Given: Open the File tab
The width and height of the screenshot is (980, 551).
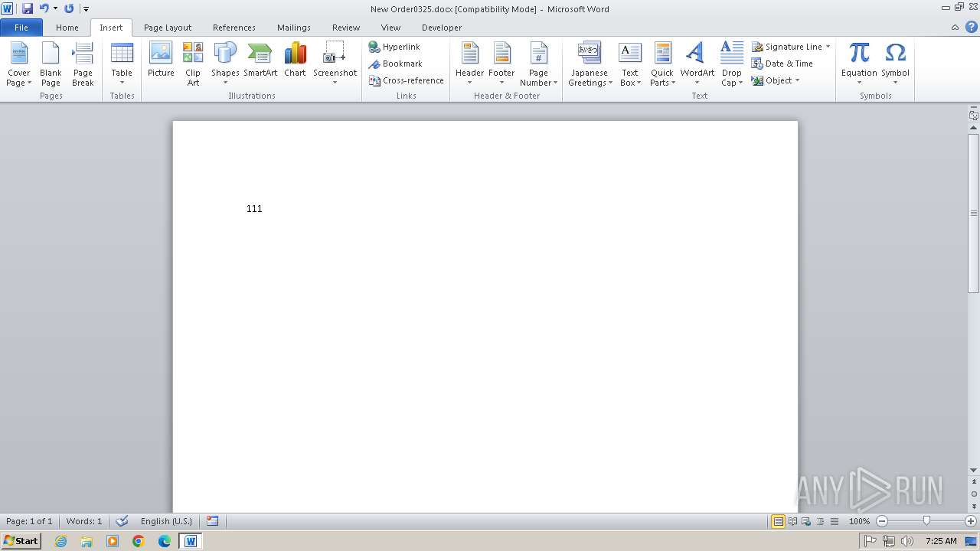Looking at the screenshot, I should (x=21, y=28).
